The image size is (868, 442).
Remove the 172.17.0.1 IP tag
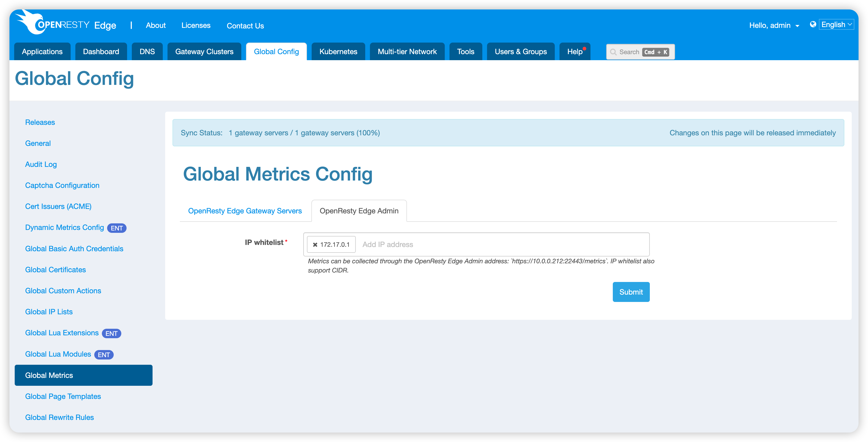[315, 245]
